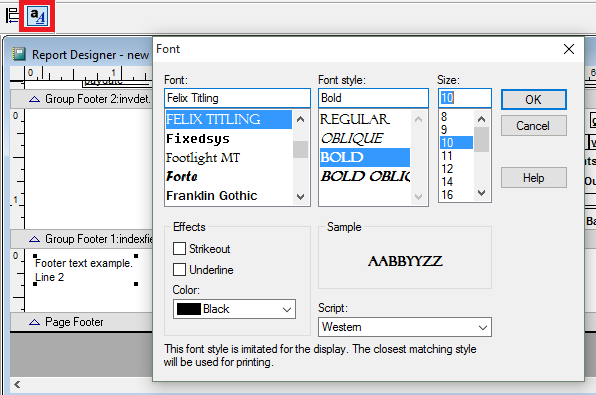
Task: Click the alignment icon beside font icon
Action: (12, 16)
